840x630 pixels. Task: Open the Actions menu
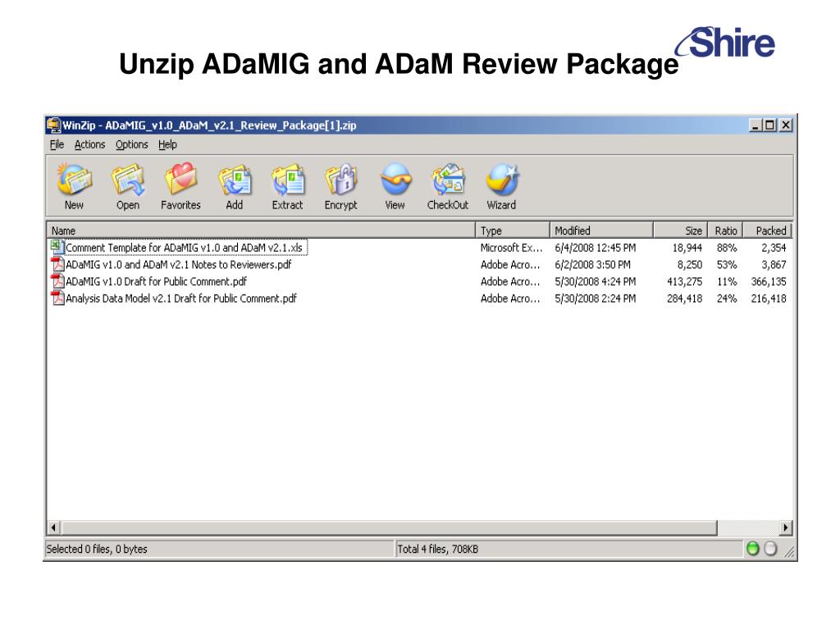89,144
